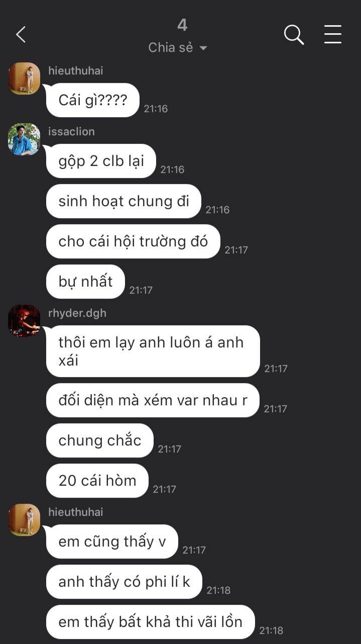Tap rhyder.dgh profile avatar

click(24, 321)
